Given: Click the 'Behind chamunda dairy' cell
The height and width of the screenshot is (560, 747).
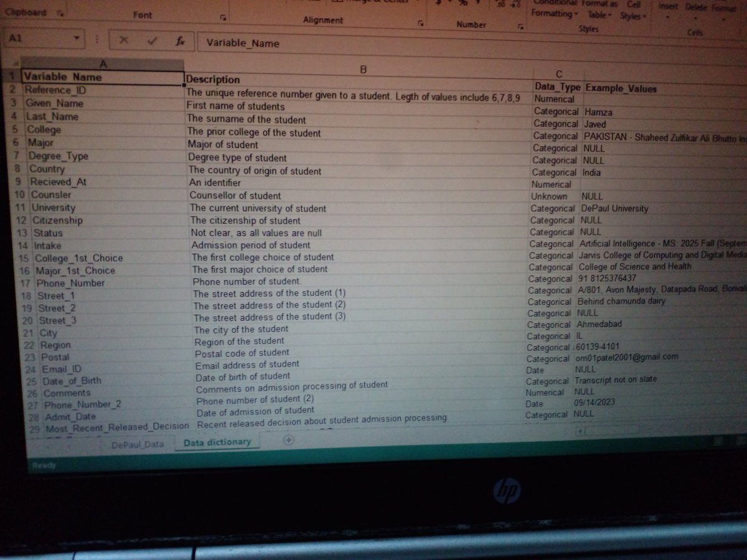Looking at the screenshot, I should (x=661, y=301).
